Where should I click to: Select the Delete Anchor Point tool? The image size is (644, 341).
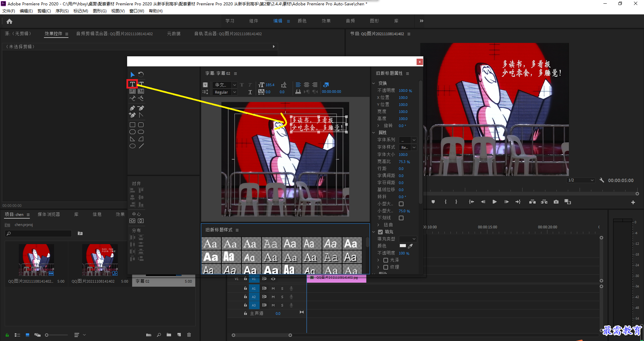point(141,108)
